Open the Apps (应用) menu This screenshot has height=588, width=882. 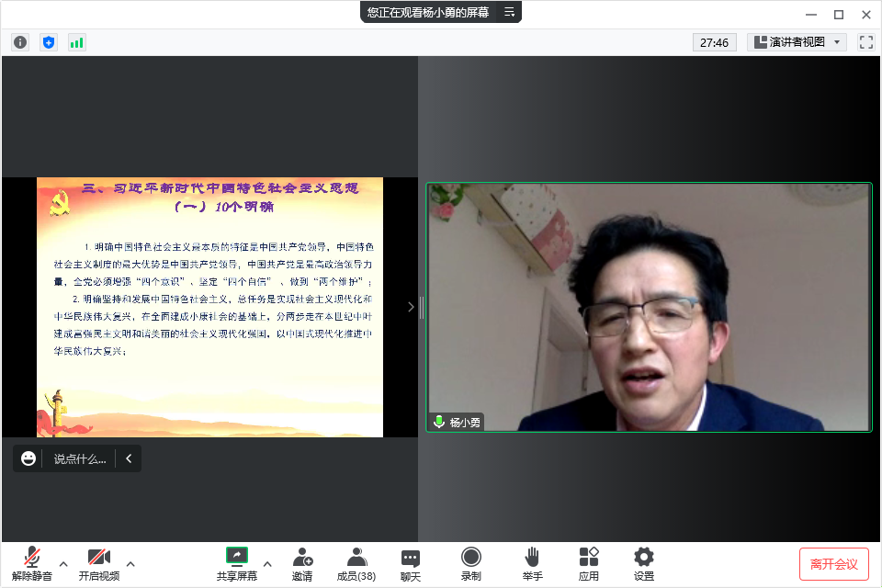pyautogui.click(x=589, y=563)
